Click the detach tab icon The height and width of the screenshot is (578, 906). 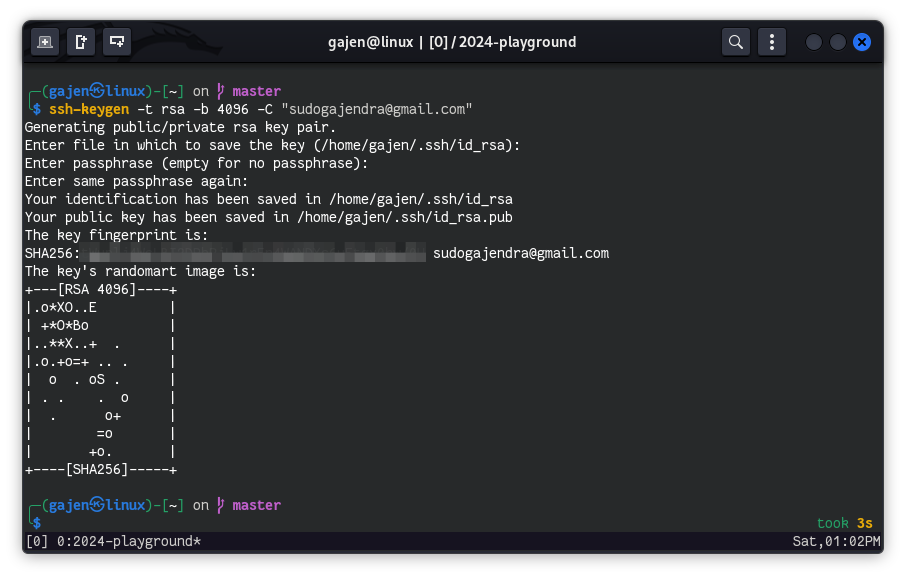pyautogui.click(x=81, y=42)
